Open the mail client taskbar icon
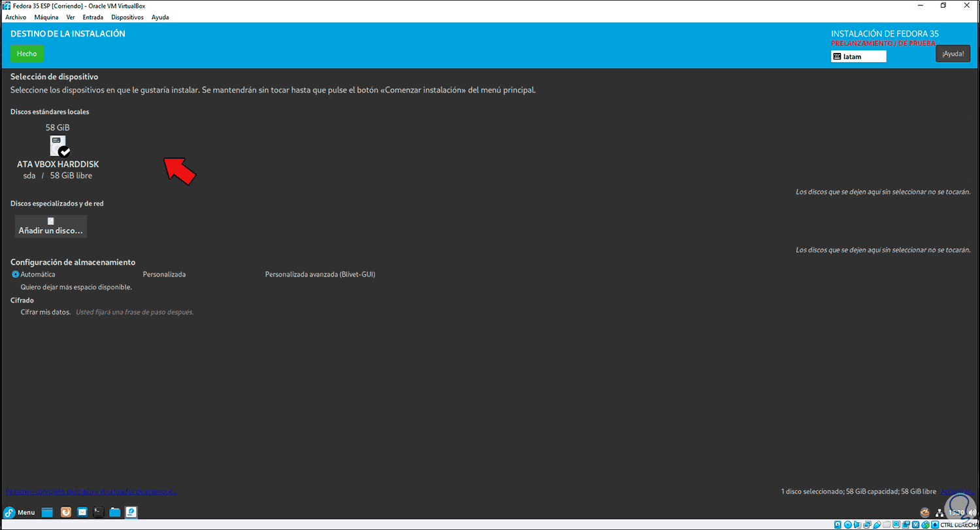 click(83, 512)
